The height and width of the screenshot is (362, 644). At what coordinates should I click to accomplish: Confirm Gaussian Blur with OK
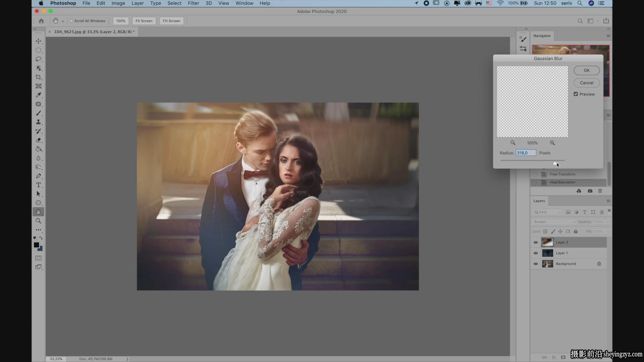coord(587,70)
